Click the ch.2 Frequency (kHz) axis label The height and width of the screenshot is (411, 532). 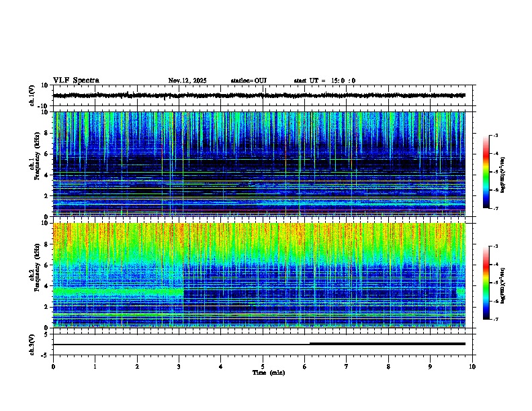click(x=37, y=267)
